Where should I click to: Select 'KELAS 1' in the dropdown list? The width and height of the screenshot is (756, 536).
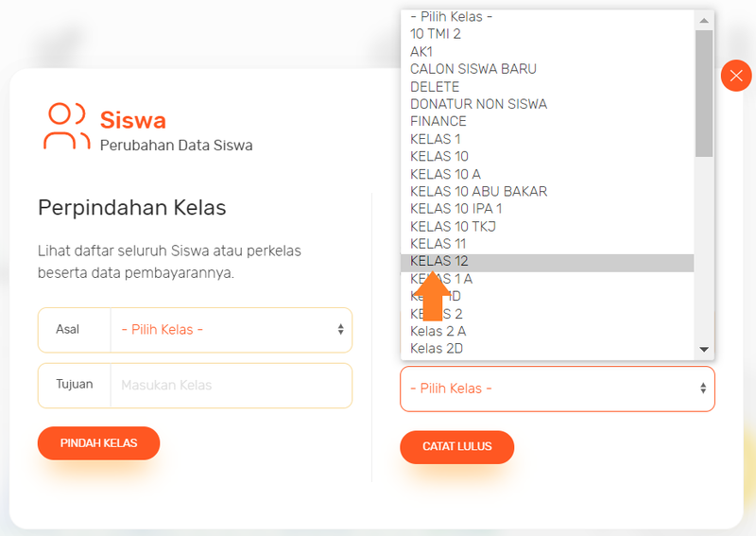click(547, 139)
